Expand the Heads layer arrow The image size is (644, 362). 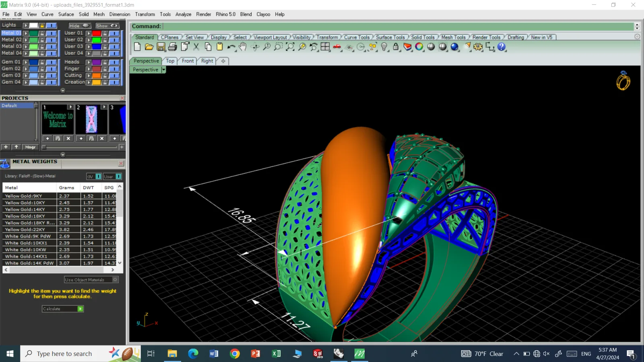[x=89, y=62]
